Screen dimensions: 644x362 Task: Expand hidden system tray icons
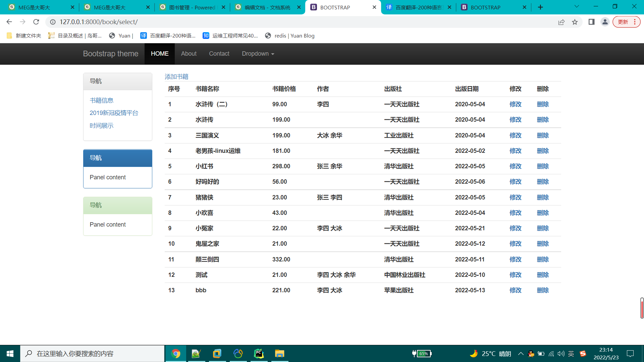pyautogui.click(x=521, y=354)
